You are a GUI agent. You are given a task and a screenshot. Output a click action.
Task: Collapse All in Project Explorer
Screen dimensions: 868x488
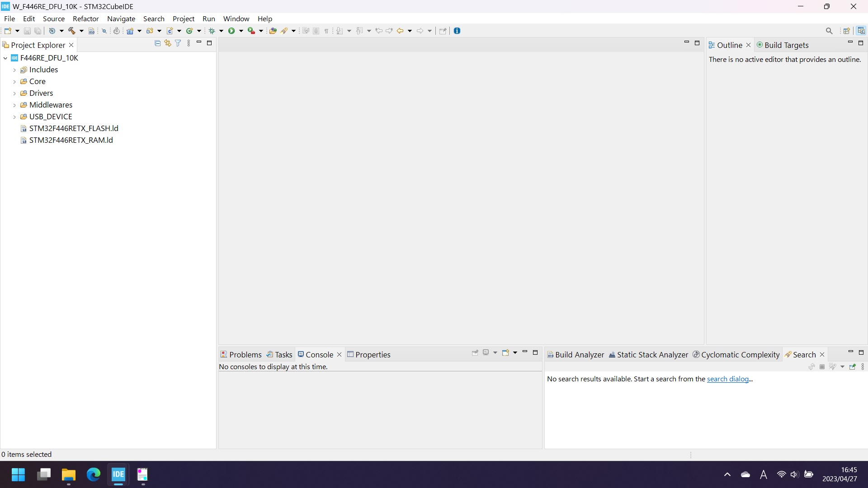pos(157,43)
